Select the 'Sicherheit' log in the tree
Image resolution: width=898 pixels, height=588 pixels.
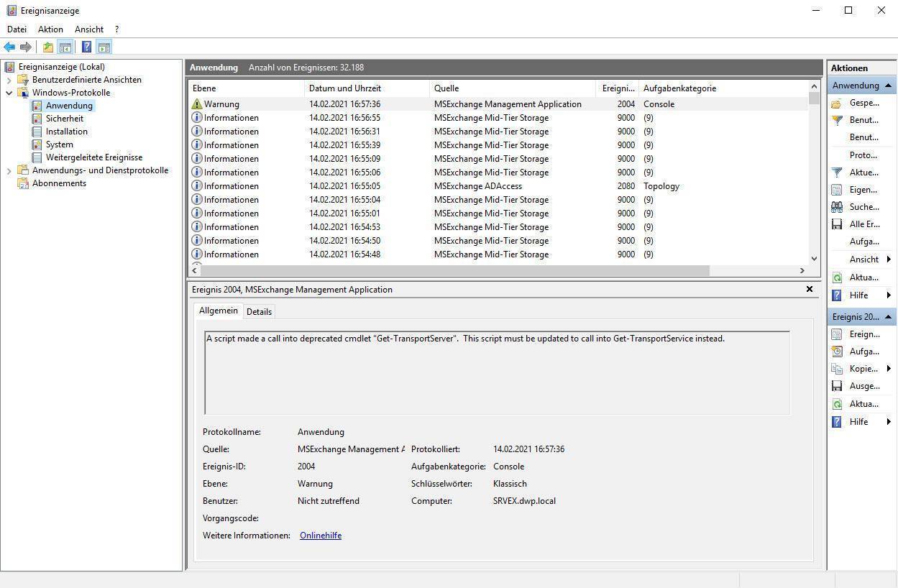click(64, 119)
